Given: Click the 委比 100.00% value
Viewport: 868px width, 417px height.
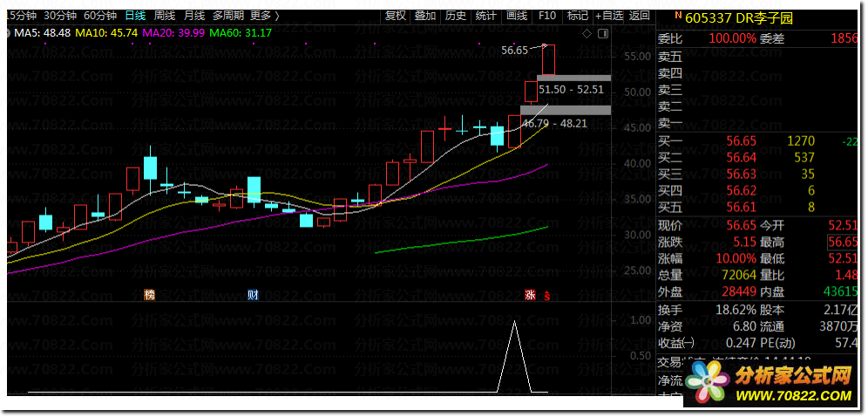Looking at the screenshot, I should [732, 38].
